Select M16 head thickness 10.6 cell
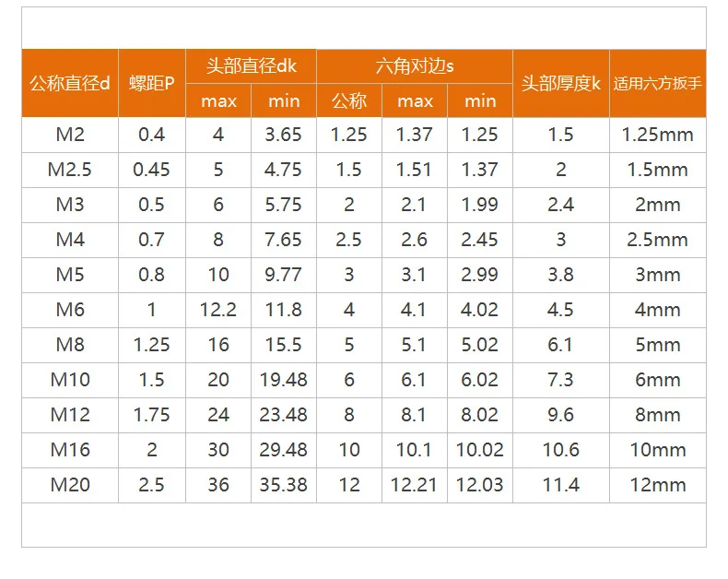This screenshot has height=579, width=728. pos(561,450)
